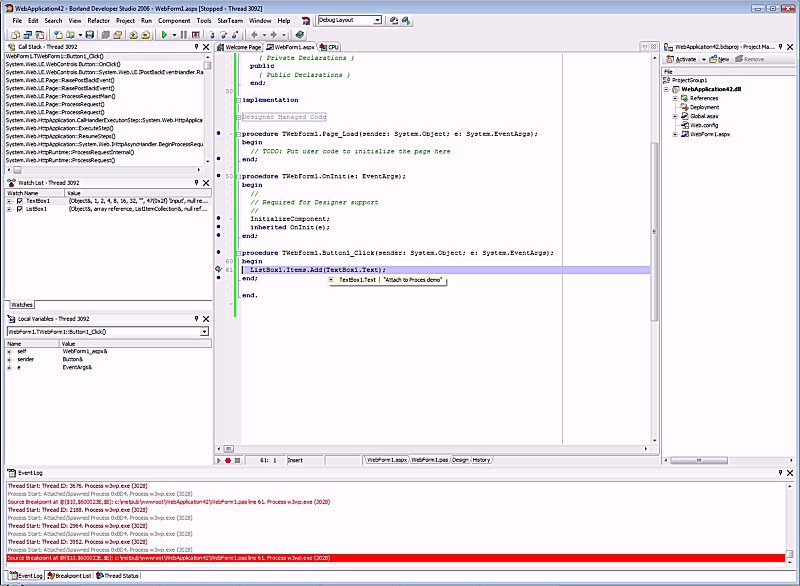Open the Activate dropdown arrow in Project Manager

coord(704,60)
